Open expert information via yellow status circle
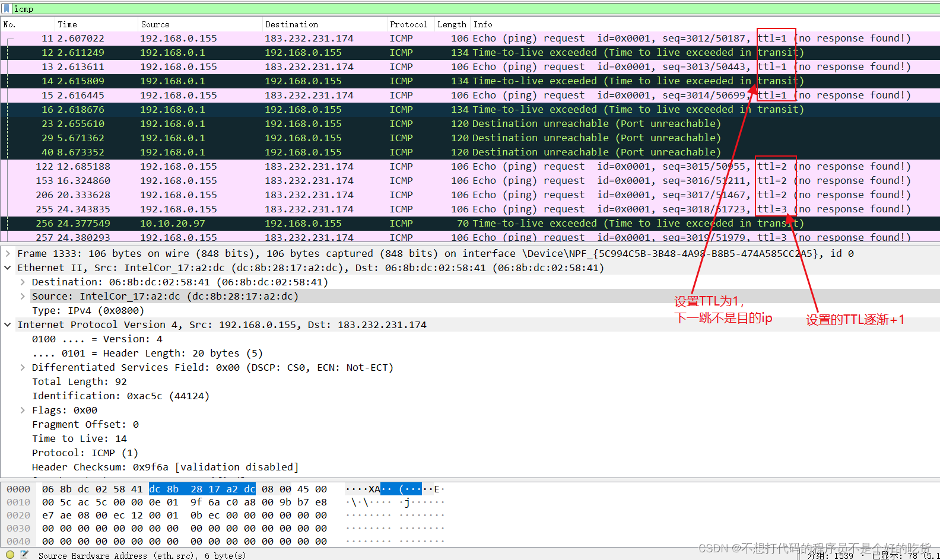Screen dimensions: 940x560 (x=10, y=555)
